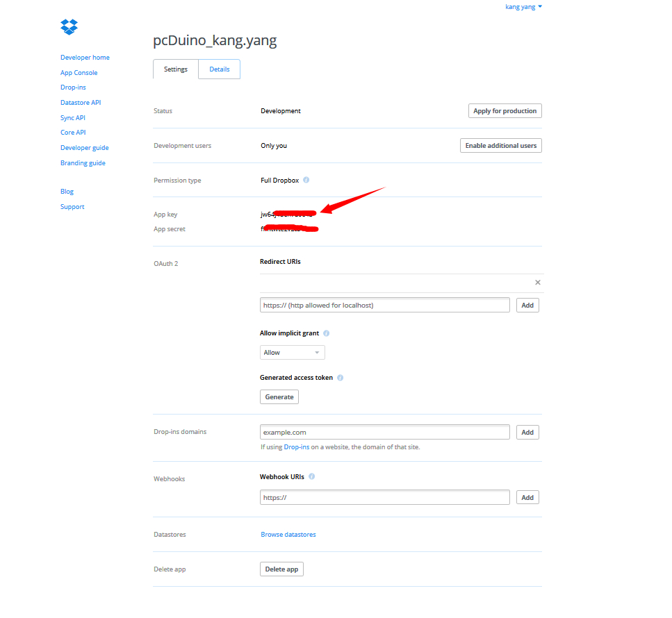The width and height of the screenshot is (672, 618).
Task: Click the Full Dropbox permission text
Action: click(x=280, y=181)
